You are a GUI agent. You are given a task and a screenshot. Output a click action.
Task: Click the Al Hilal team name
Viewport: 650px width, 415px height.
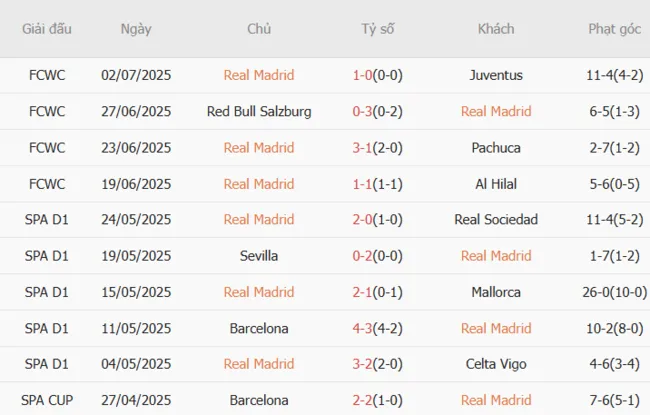click(x=496, y=183)
